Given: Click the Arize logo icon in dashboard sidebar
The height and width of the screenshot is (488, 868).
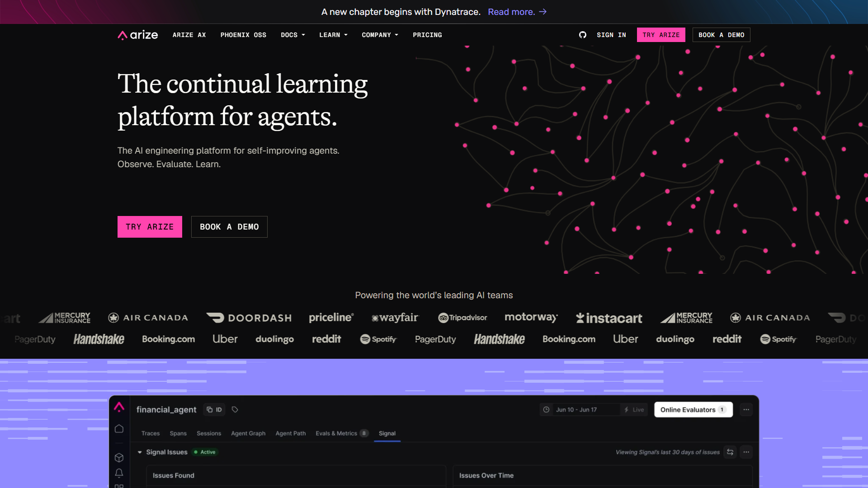Looking at the screenshot, I should point(119,407).
